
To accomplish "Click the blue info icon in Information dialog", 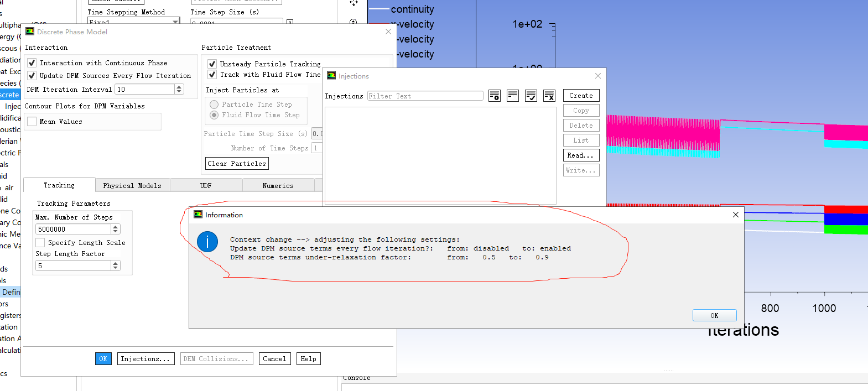I will click(x=207, y=242).
